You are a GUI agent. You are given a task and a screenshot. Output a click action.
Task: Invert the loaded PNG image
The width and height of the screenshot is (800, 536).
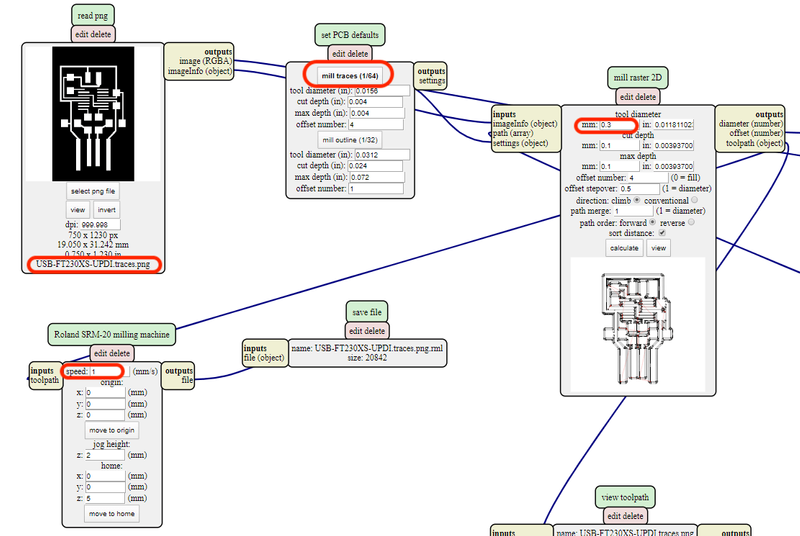coord(106,210)
